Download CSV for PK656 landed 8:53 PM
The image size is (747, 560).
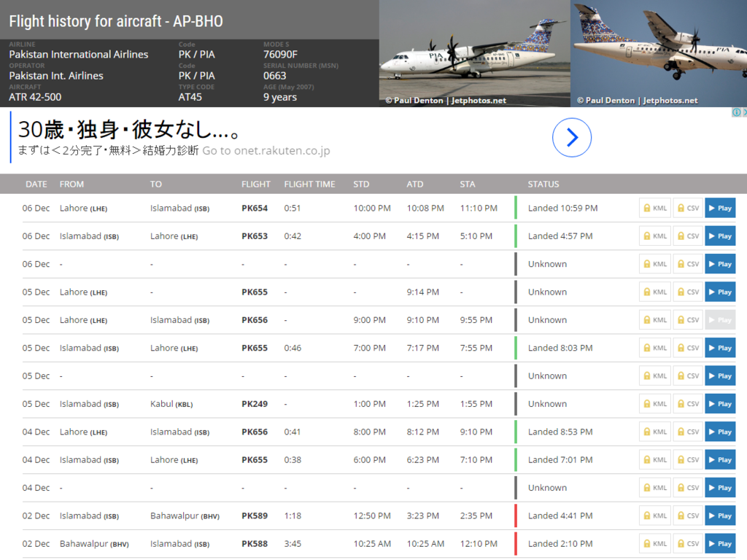pyautogui.click(x=688, y=432)
